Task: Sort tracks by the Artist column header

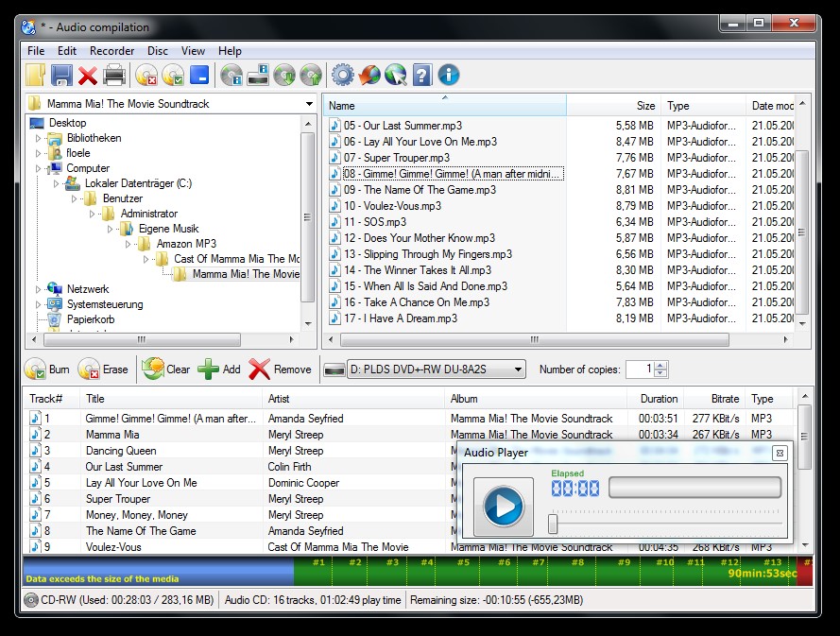Action: [353, 399]
